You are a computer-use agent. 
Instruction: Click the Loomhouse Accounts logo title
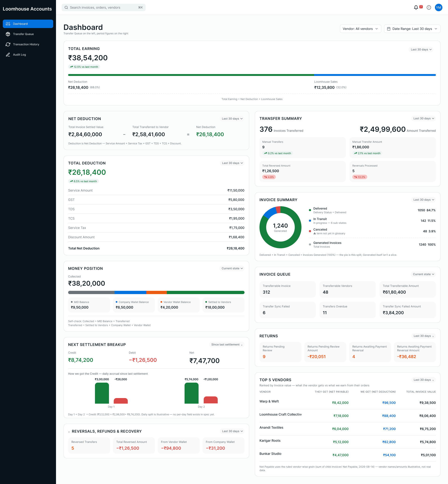point(27,9)
